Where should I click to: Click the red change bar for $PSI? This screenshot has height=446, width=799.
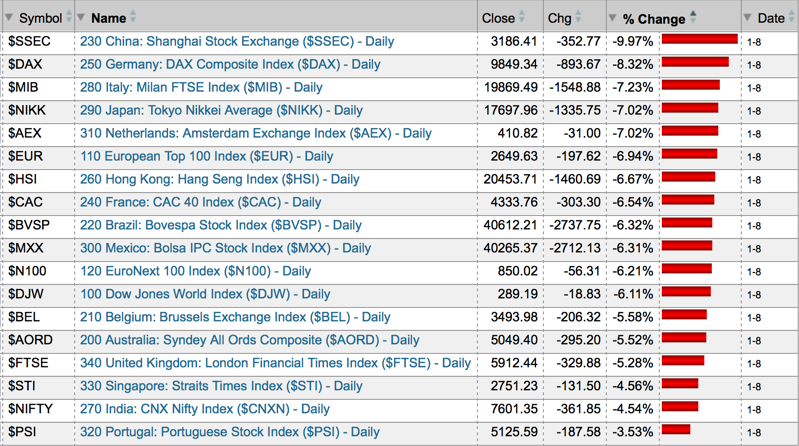click(x=676, y=431)
